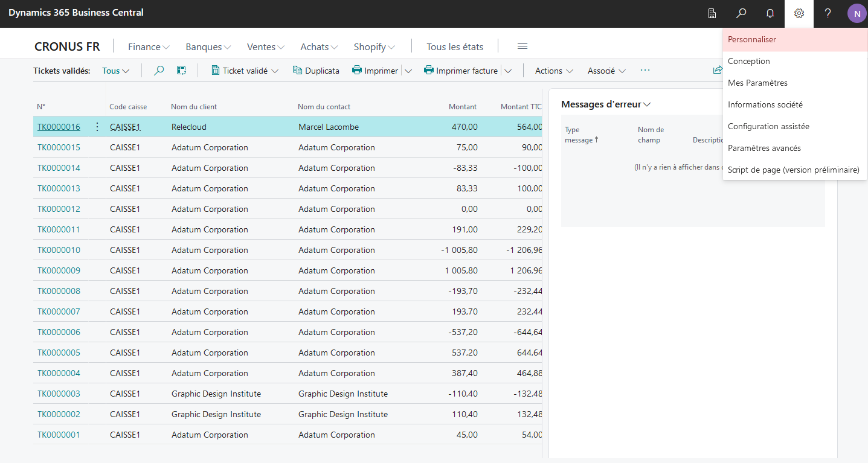Sort by Nom du contact column header
868x463 pixels.
pos(324,107)
